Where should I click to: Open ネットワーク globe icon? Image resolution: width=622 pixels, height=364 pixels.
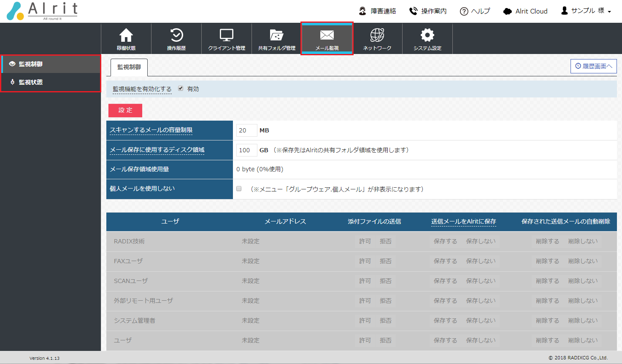pyautogui.click(x=377, y=35)
